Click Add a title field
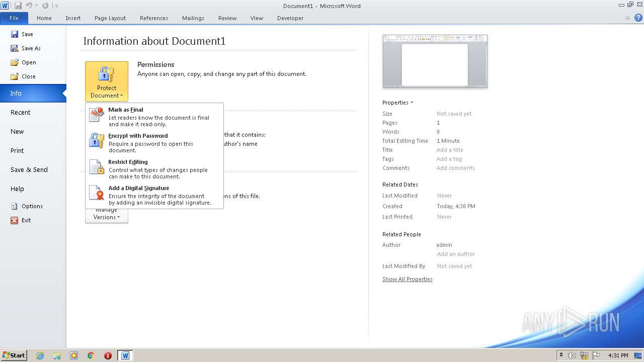This screenshot has height=362, width=644. point(450,150)
